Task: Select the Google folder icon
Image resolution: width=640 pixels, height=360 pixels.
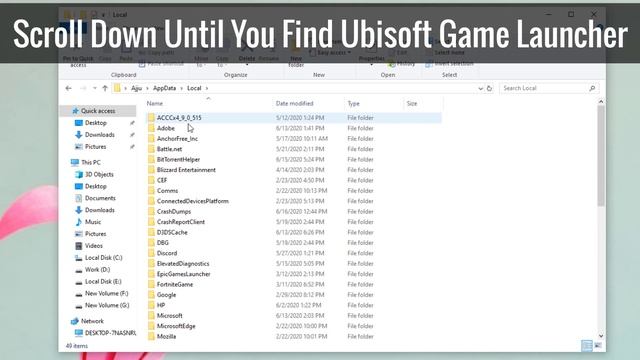Action: click(151, 295)
